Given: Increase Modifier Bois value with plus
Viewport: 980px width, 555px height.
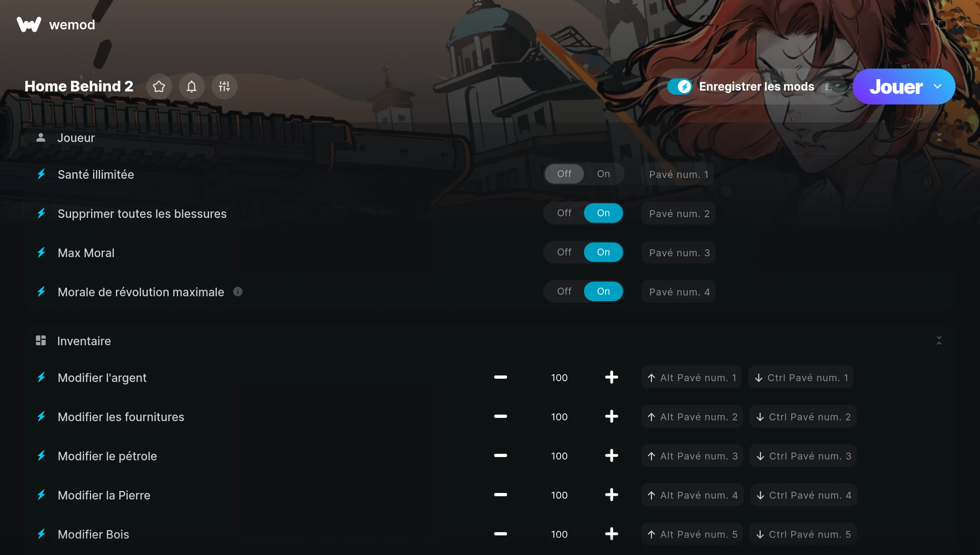Looking at the screenshot, I should click(x=611, y=534).
